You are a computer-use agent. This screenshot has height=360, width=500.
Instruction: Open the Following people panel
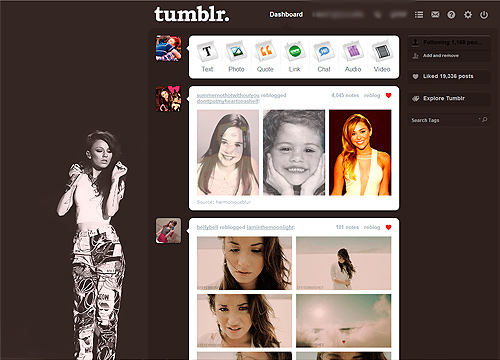pyautogui.click(x=449, y=42)
